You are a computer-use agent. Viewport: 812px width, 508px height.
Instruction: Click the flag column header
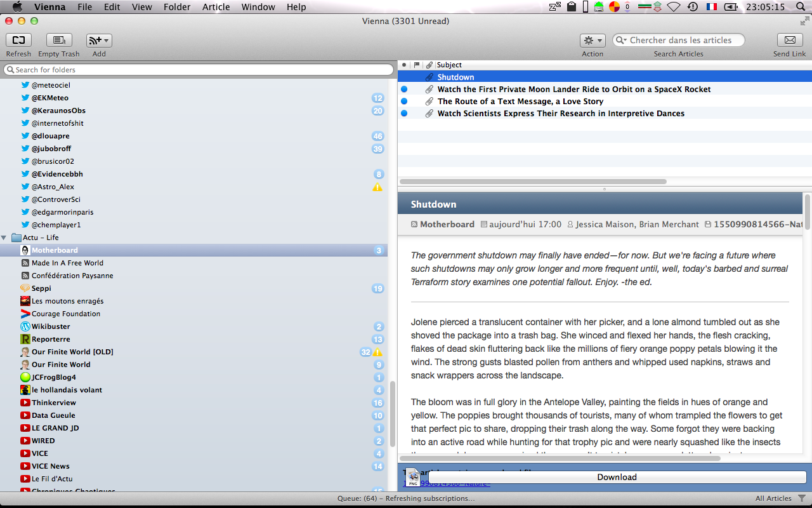[x=417, y=65]
